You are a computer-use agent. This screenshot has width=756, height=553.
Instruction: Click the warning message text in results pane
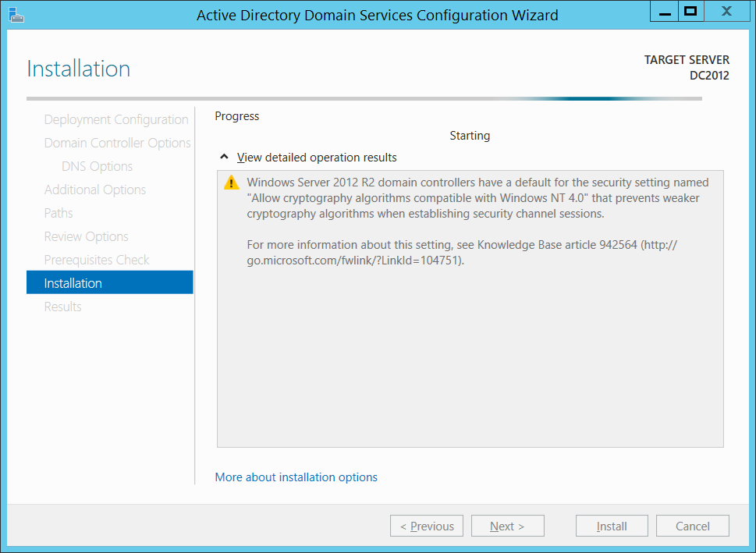pos(477,222)
